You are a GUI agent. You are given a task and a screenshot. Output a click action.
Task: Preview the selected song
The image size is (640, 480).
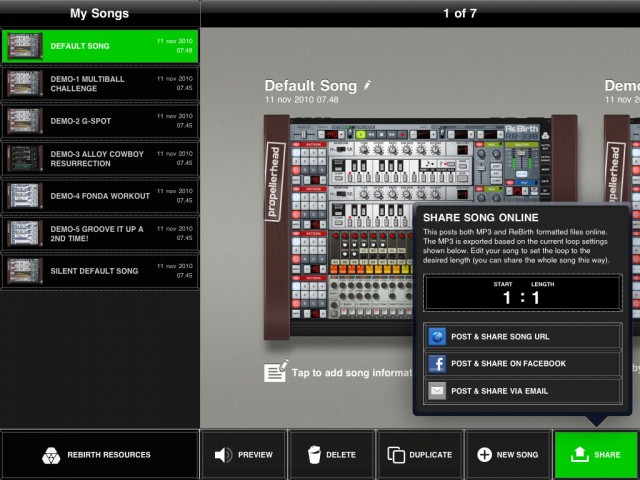coord(244,455)
